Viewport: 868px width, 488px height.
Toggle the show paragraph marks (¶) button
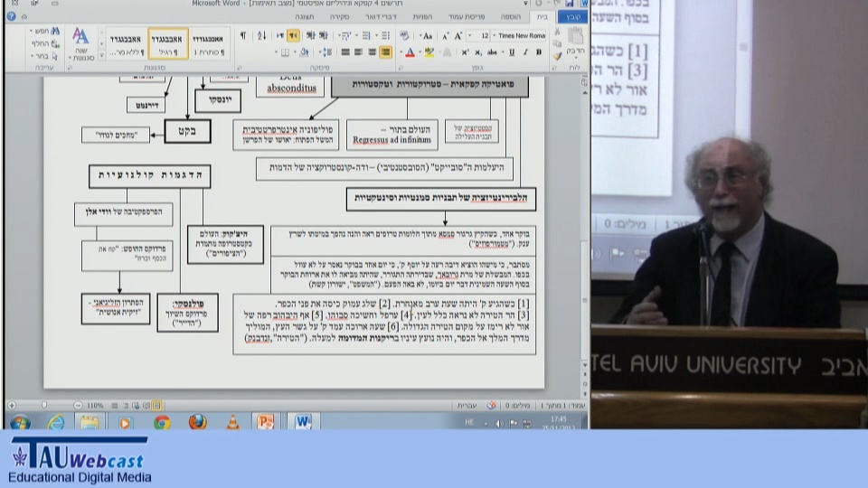point(242,35)
